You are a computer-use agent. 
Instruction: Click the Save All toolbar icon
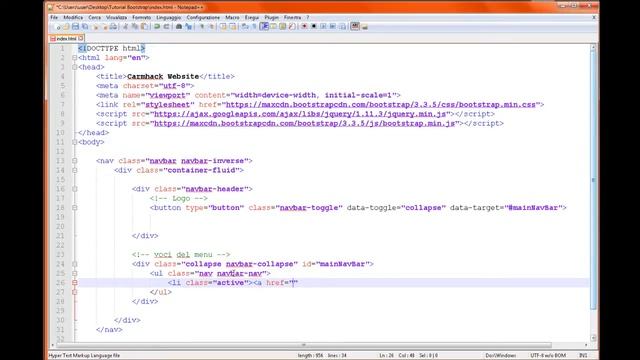(x=85, y=27)
